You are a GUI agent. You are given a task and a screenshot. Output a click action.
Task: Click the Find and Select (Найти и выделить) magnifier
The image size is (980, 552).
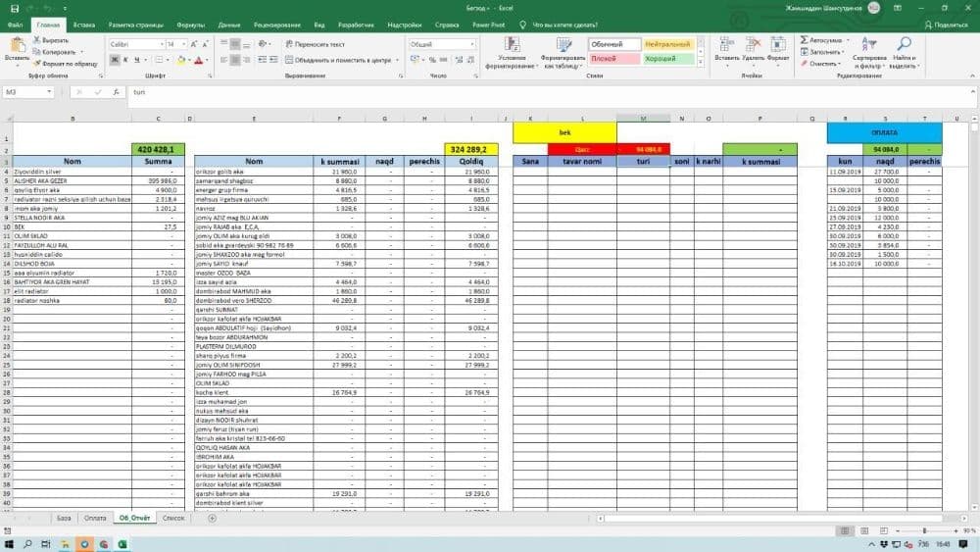[904, 44]
